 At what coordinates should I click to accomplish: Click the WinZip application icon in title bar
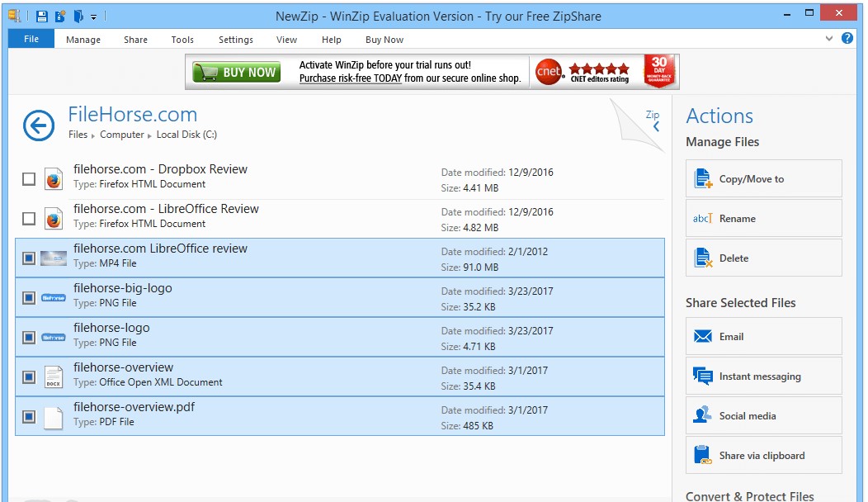(x=14, y=16)
